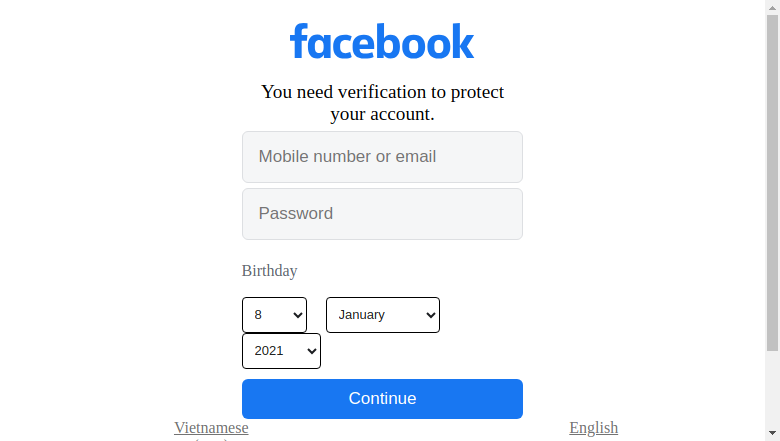Screen dimensions: 780x441
Task: Open the 2021 year dropdown
Action: coord(281,351)
